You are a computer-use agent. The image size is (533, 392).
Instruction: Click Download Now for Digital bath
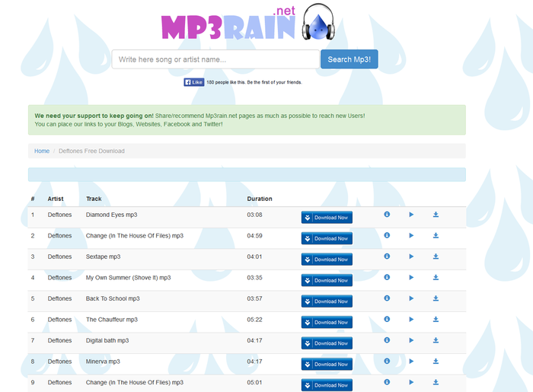327,343
